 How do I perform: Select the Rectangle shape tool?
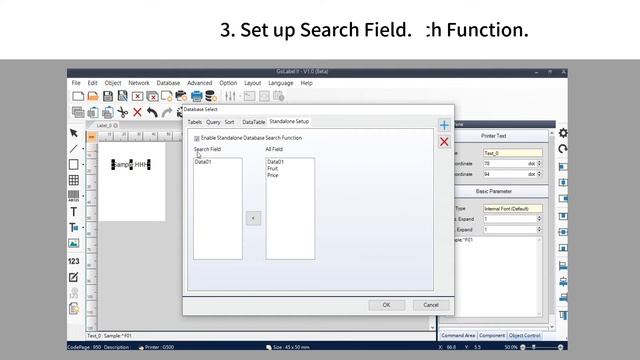[74, 164]
